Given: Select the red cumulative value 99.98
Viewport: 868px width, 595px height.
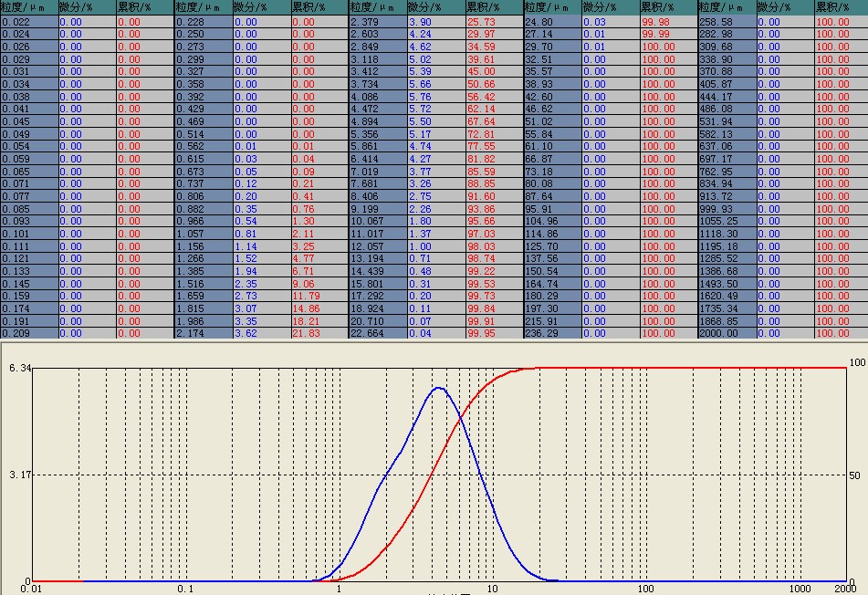Looking at the screenshot, I should (655, 22).
